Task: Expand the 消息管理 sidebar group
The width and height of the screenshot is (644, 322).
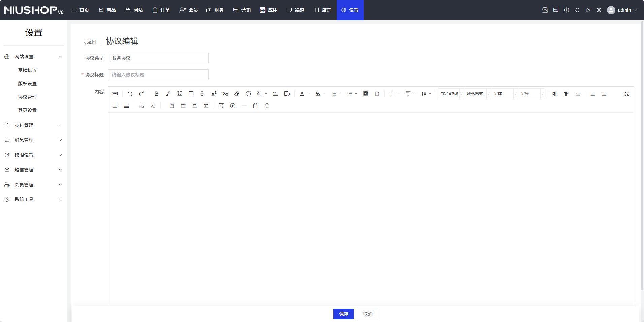Action: (x=34, y=140)
